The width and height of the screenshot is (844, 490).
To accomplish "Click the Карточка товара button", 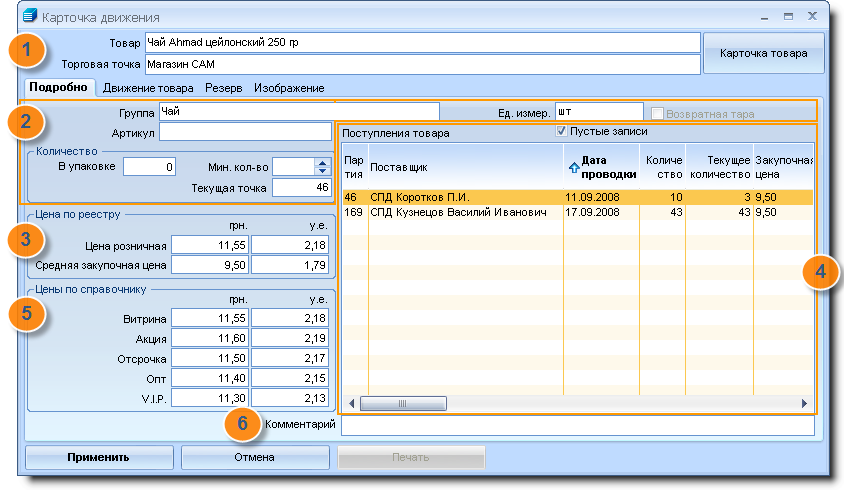I will [x=763, y=53].
